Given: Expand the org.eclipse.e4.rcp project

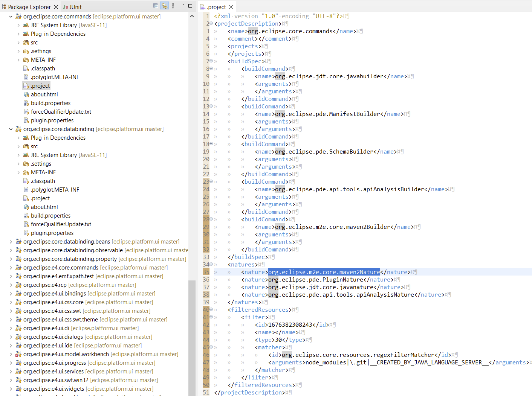Looking at the screenshot, I should coord(11,285).
